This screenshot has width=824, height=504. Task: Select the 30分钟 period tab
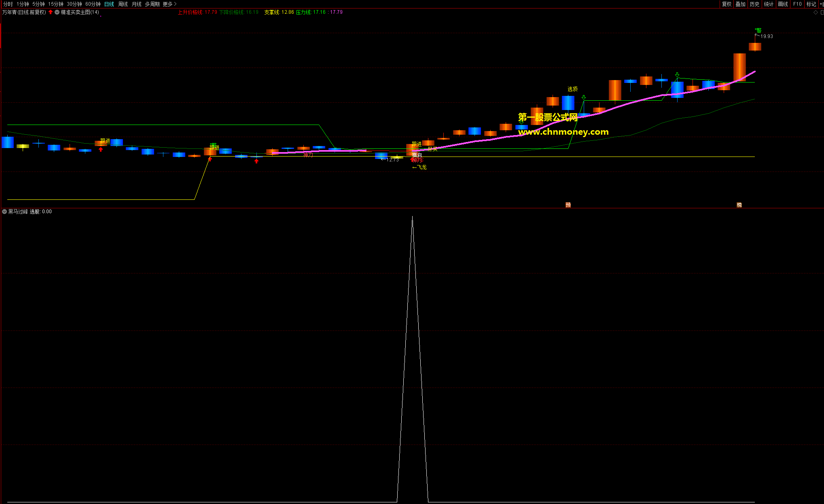(74, 4)
